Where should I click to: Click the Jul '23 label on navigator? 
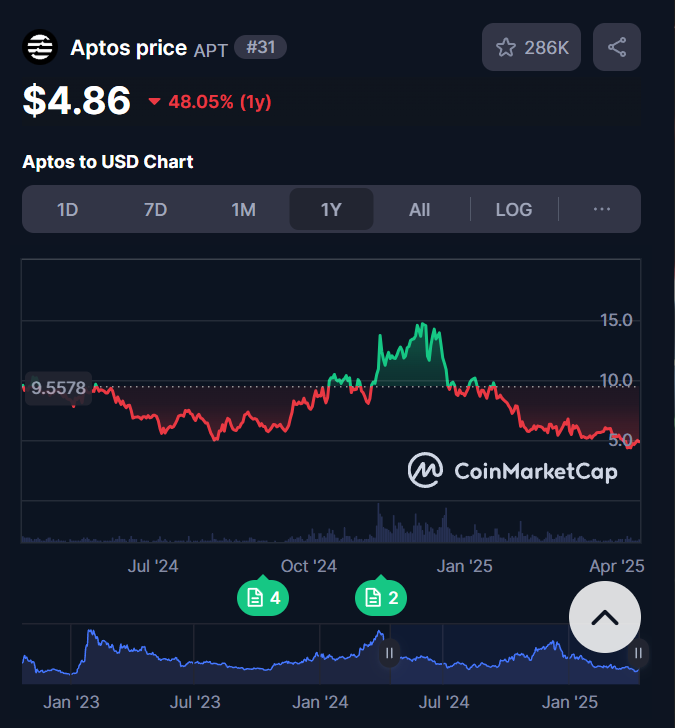[195, 702]
